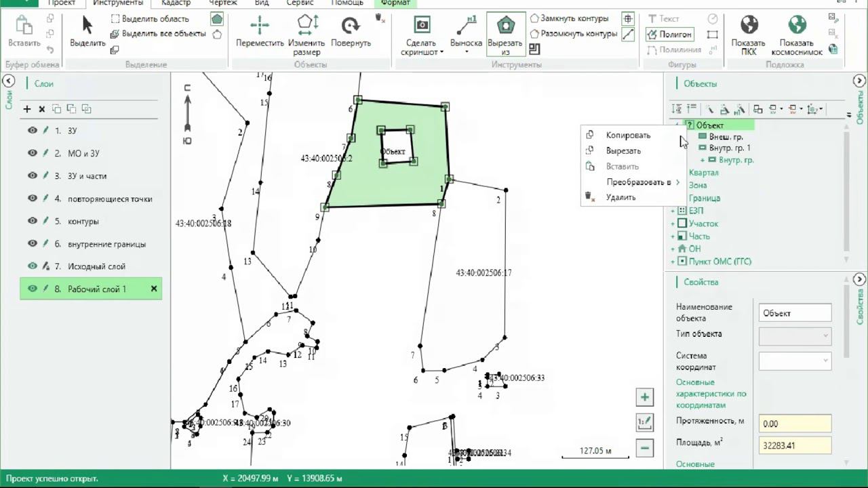Collapse the Свойства panel with arrow

click(x=859, y=279)
